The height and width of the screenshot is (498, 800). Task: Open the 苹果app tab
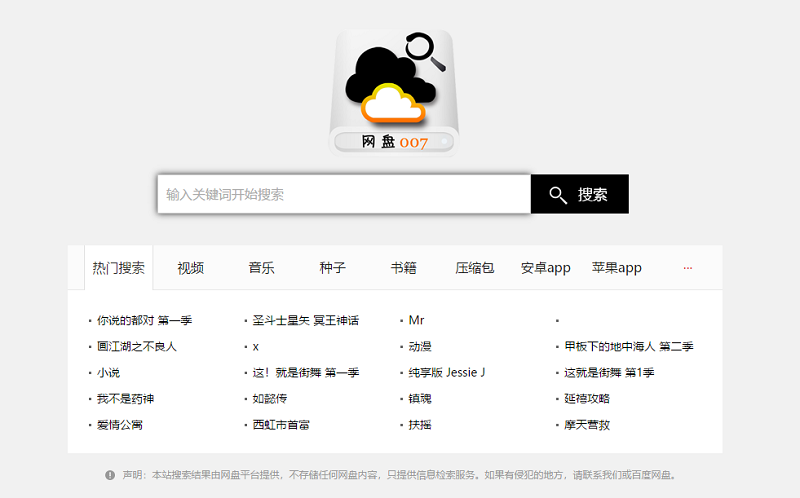click(x=616, y=268)
